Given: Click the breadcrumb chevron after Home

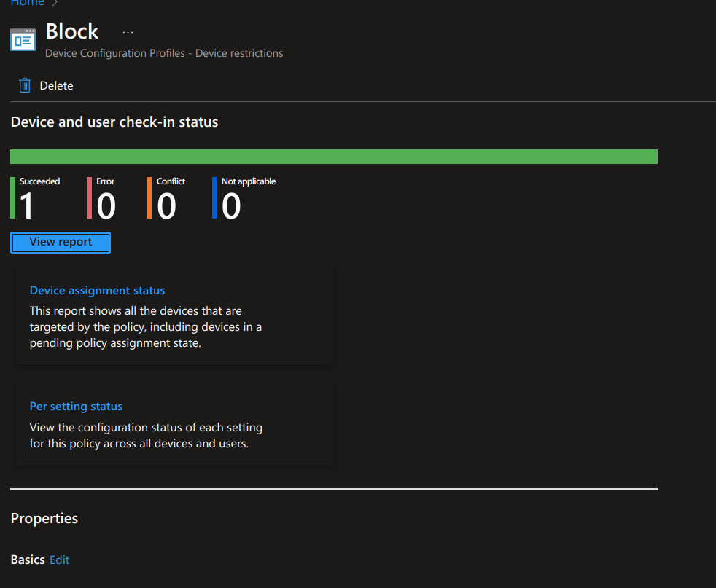Looking at the screenshot, I should (55, 3).
